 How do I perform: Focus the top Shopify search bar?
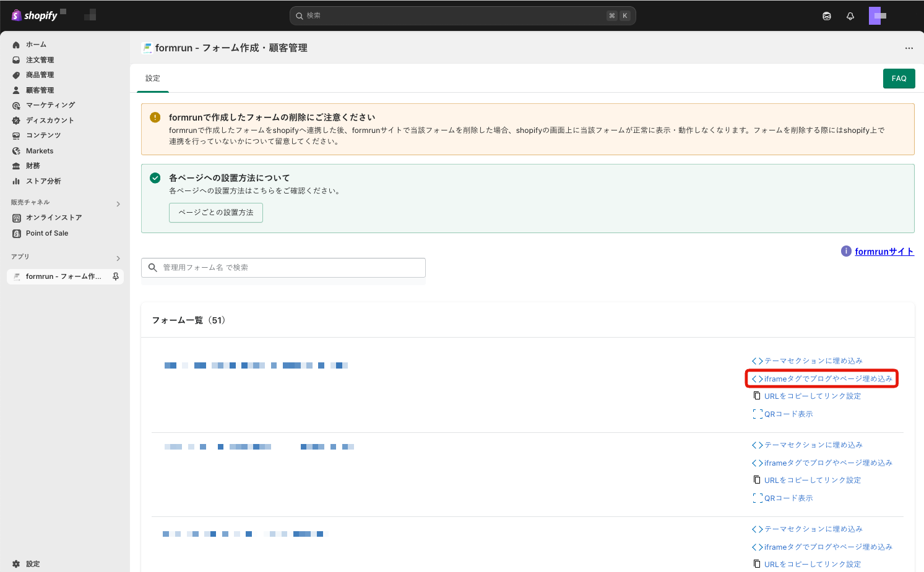462,15
